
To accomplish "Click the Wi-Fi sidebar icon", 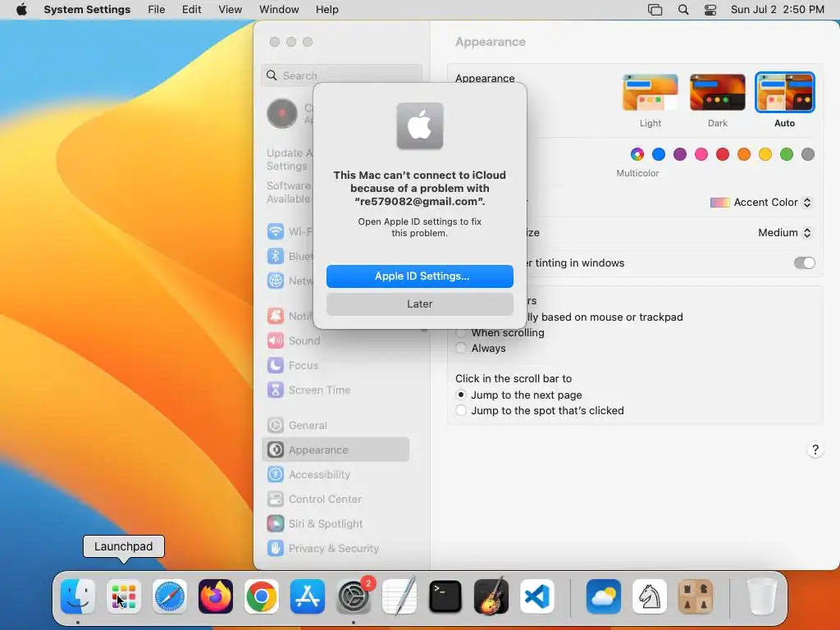I will 276,231.
